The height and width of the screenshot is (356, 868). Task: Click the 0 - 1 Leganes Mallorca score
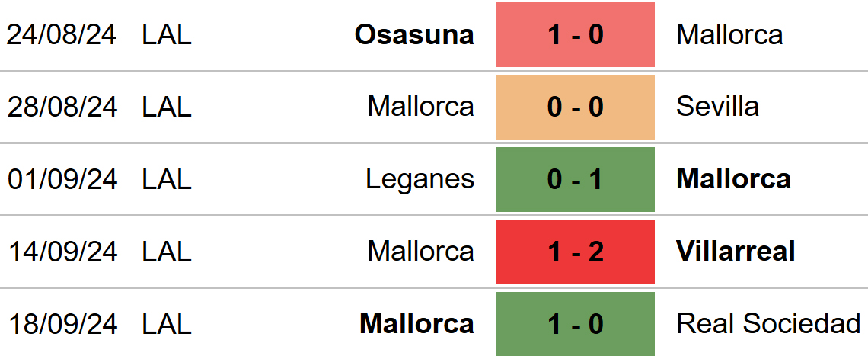(x=575, y=179)
